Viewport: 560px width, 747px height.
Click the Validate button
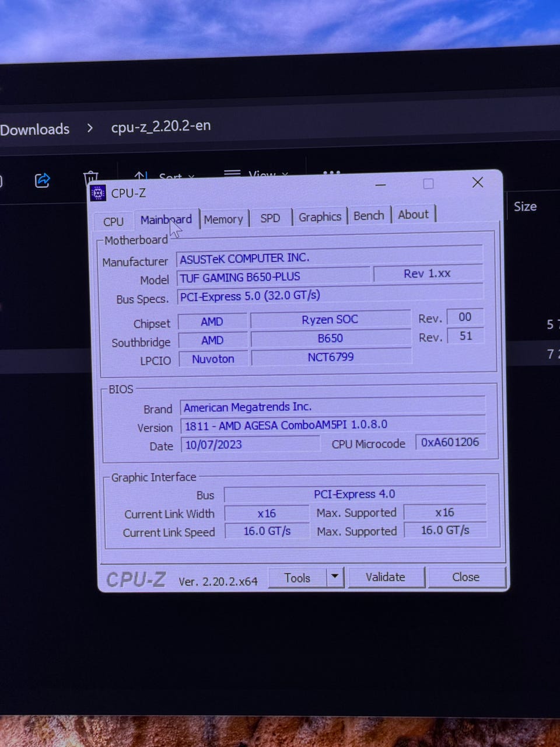point(386,577)
